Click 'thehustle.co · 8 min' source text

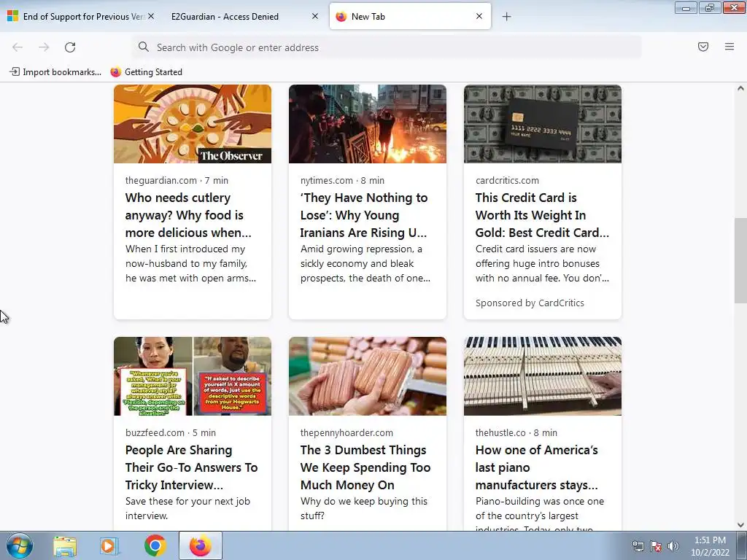pos(516,433)
